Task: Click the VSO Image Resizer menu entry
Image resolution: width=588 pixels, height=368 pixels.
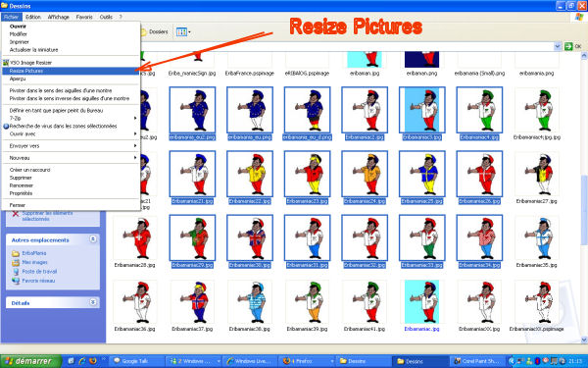Action: pos(71,63)
